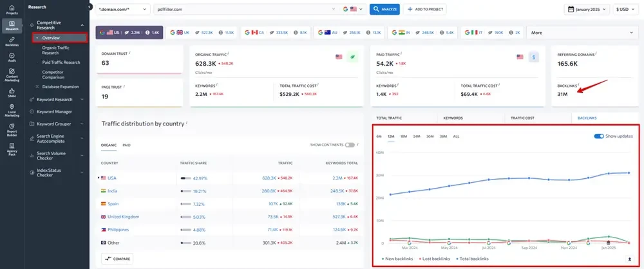Switch to the Traffic Cost chart tab
644x269 pixels.
[522, 118]
